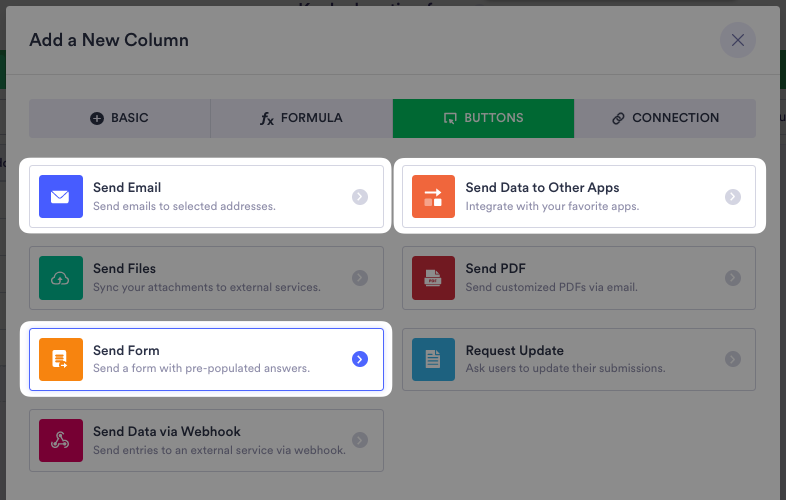Click the green Send Files cloud icon

point(60,278)
